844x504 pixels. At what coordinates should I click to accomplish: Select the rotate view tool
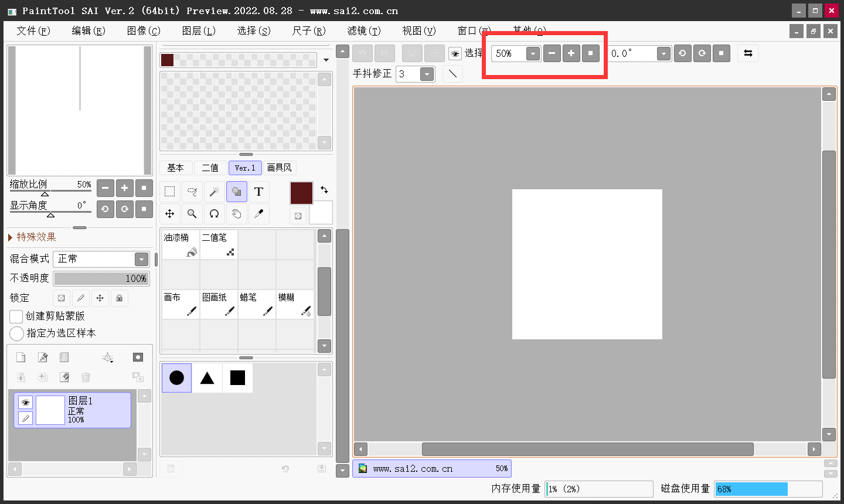[x=215, y=214]
